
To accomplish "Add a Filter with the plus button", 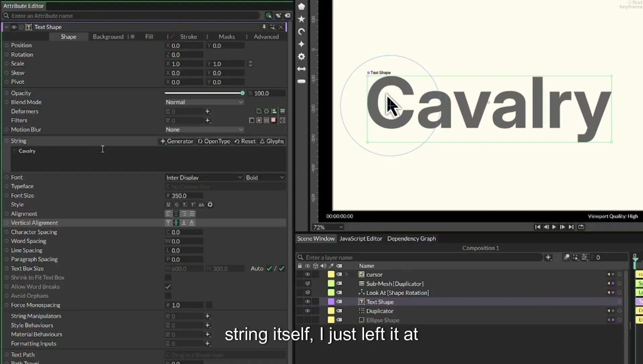I will point(207,120).
